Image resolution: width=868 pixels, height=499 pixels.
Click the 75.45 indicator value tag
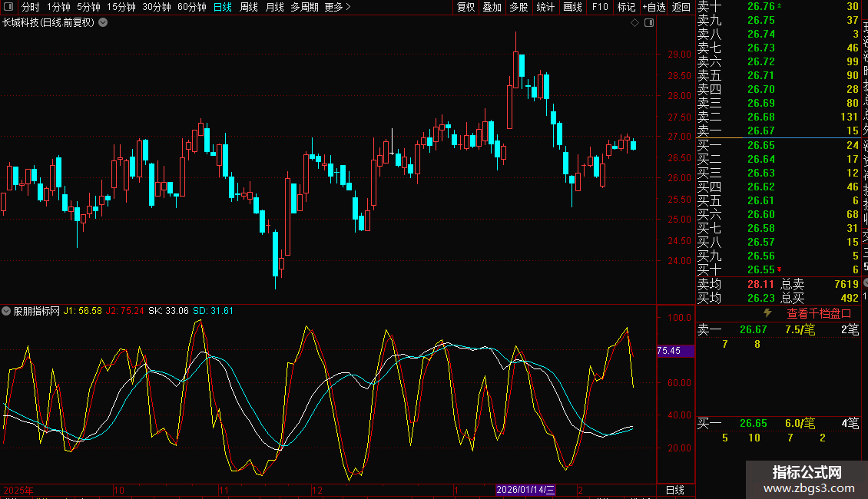click(675, 351)
